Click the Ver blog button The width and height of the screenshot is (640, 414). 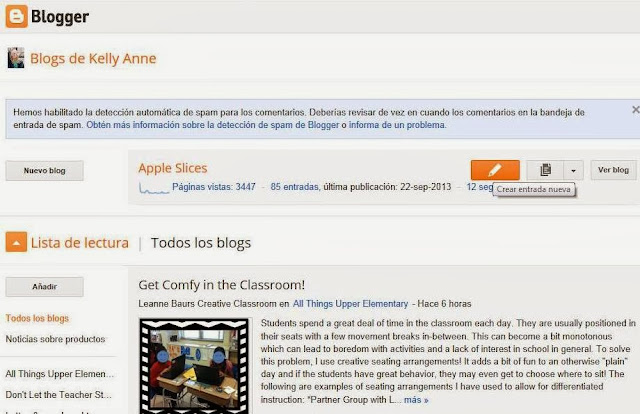point(613,170)
